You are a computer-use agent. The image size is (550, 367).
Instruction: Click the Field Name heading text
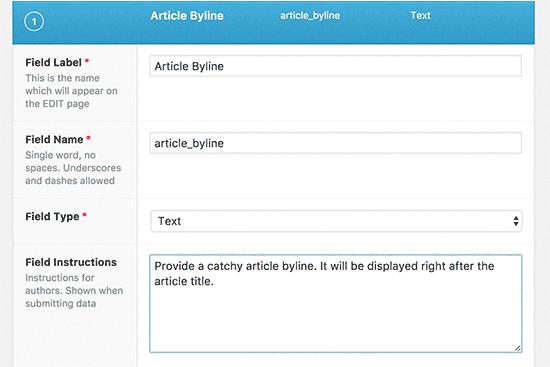click(x=54, y=140)
